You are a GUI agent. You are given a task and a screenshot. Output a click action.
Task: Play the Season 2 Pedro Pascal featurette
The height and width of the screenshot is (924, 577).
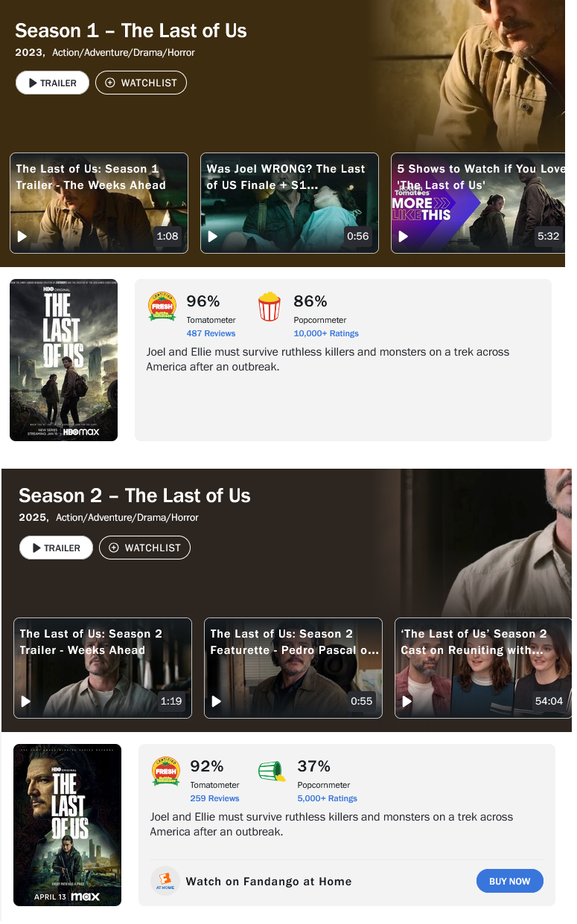coord(293,668)
